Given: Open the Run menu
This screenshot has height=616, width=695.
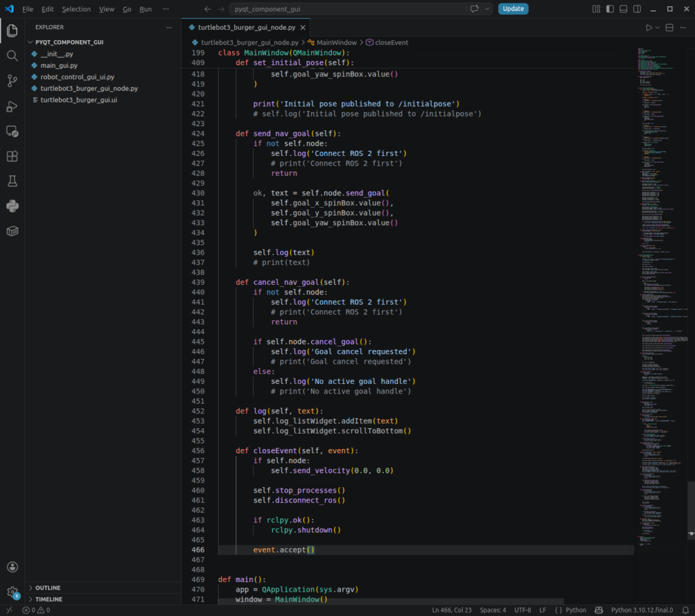Looking at the screenshot, I should [x=145, y=9].
